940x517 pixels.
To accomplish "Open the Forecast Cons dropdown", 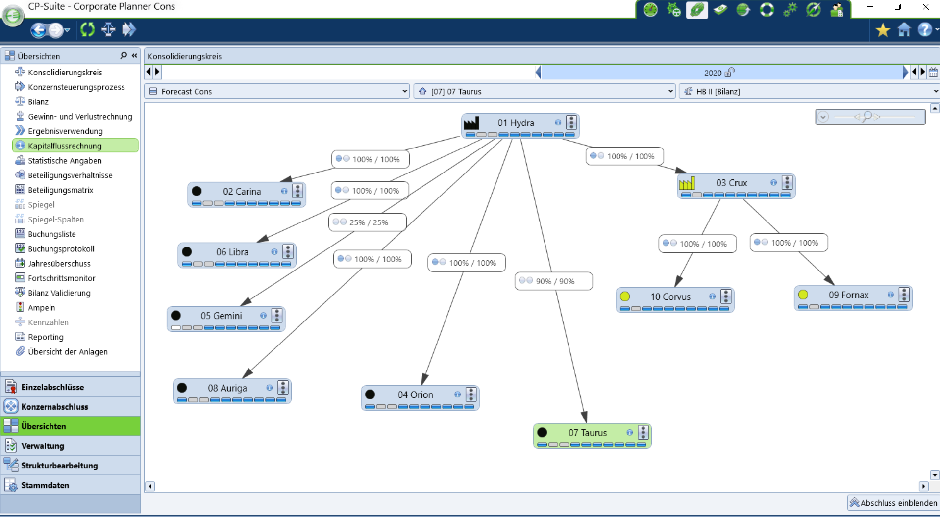I will [x=277, y=91].
